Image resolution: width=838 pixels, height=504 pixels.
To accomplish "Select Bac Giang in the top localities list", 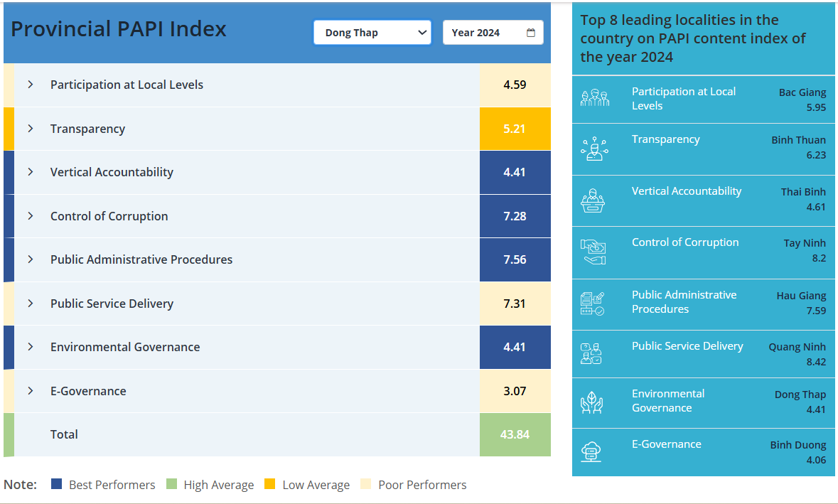I will pyautogui.click(x=802, y=92).
